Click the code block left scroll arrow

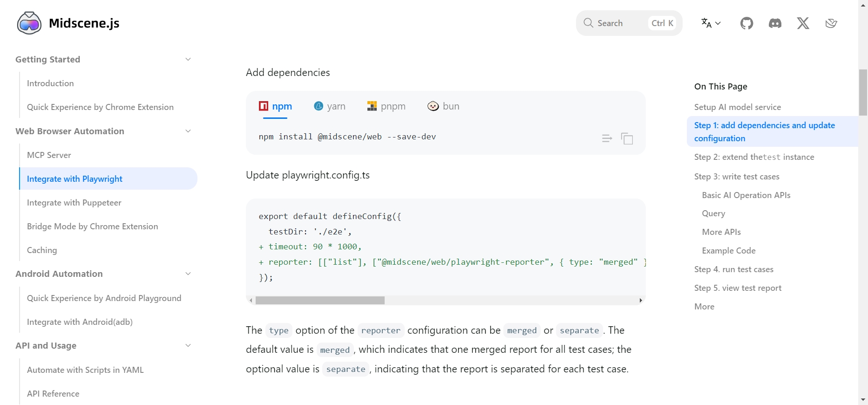click(x=251, y=301)
